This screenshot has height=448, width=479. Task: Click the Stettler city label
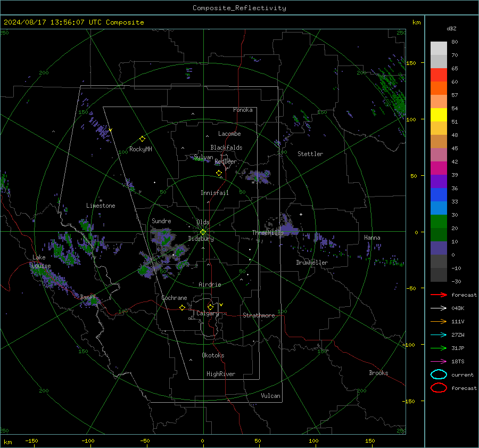(x=310, y=154)
